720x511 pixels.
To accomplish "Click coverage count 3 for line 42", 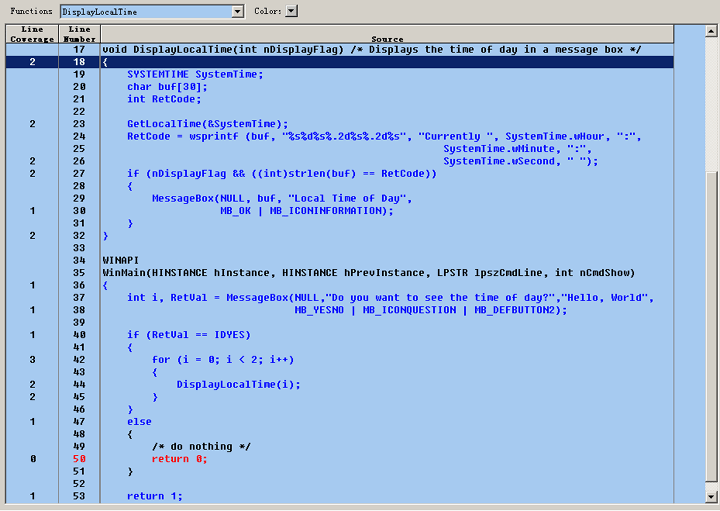I will (x=32, y=359).
